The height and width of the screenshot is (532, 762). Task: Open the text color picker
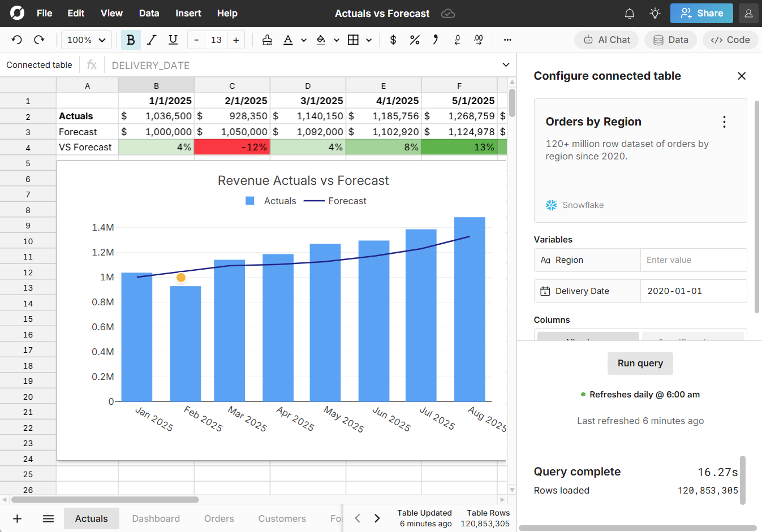click(289, 40)
